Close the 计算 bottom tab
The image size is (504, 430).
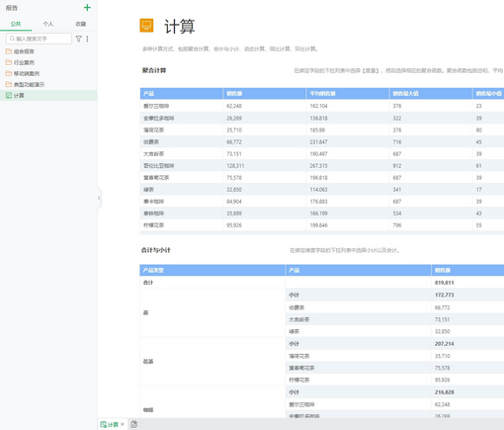pyautogui.click(x=123, y=424)
